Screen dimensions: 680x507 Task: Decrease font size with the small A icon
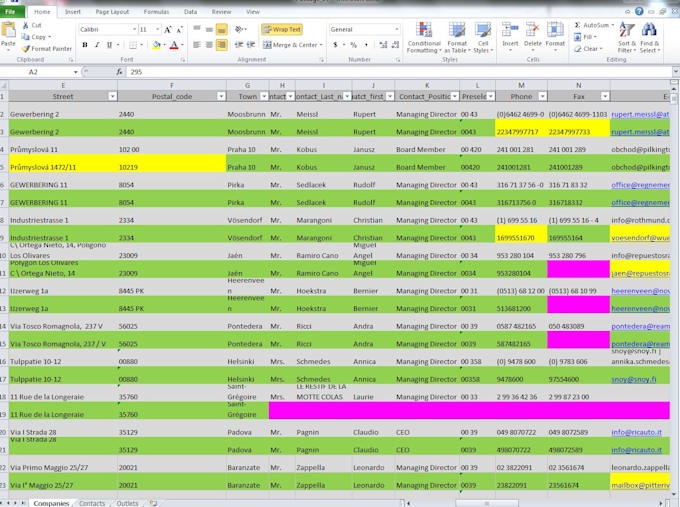pyautogui.click(x=179, y=29)
